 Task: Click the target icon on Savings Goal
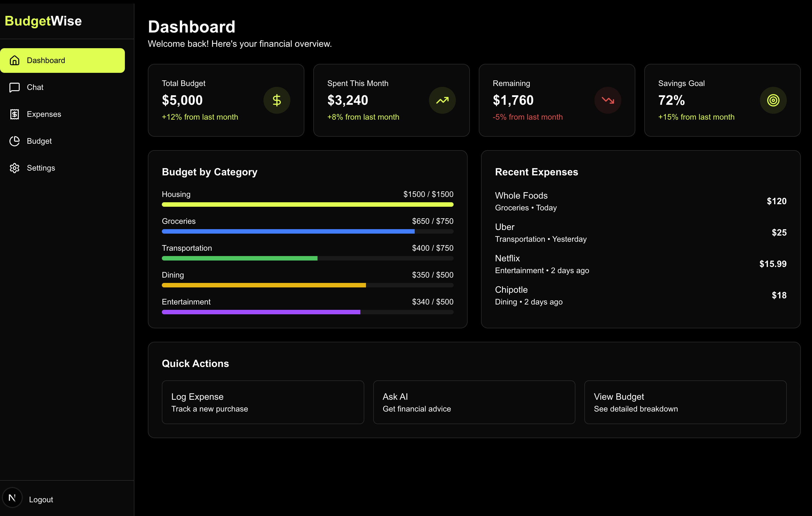click(773, 100)
